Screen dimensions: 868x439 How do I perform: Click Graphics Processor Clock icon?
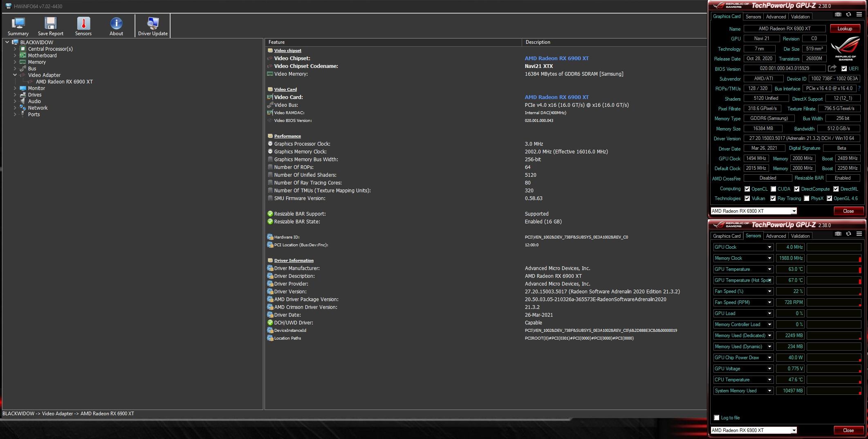tap(270, 144)
